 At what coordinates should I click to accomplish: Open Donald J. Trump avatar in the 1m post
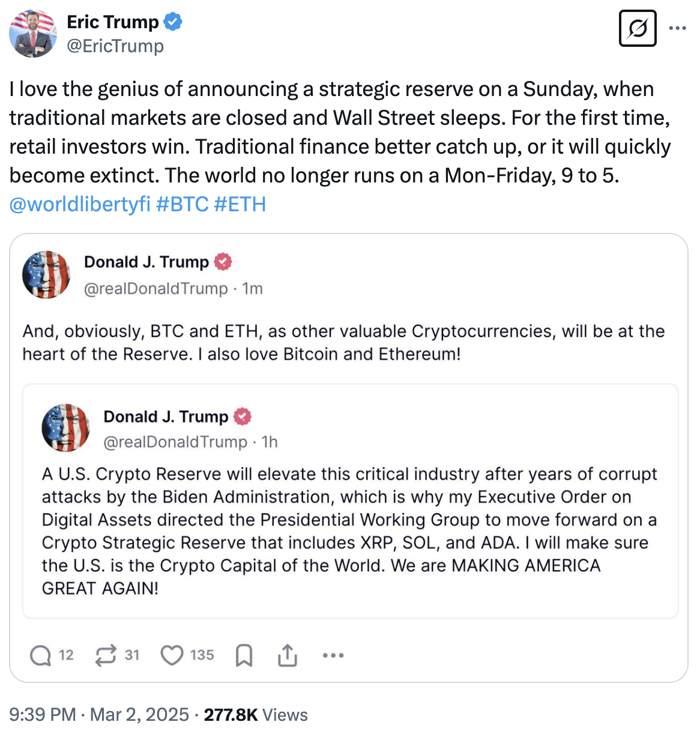[x=46, y=275]
